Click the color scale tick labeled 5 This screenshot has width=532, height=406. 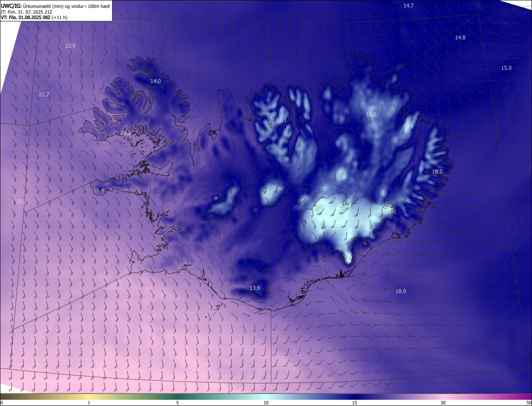(x=177, y=403)
